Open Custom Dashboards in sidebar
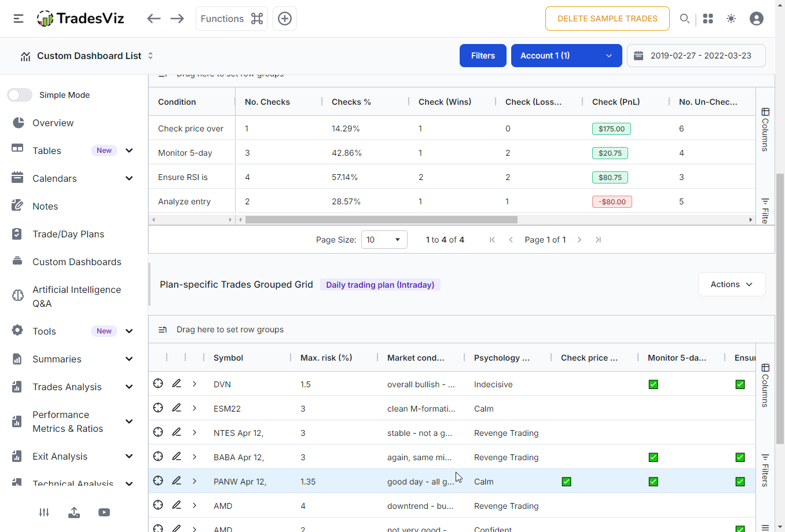This screenshot has height=532, width=785. pos(76,262)
